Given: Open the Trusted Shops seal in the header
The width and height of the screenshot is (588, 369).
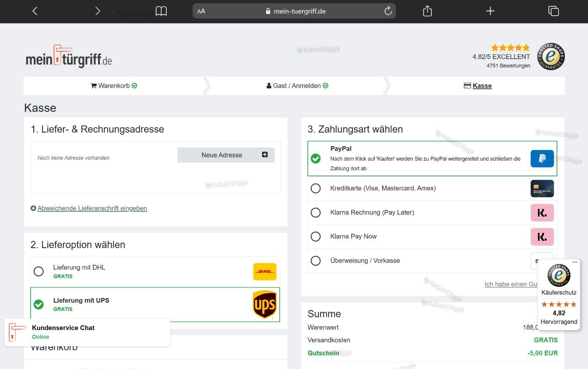Looking at the screenshot, I should (x=551, y=56).
